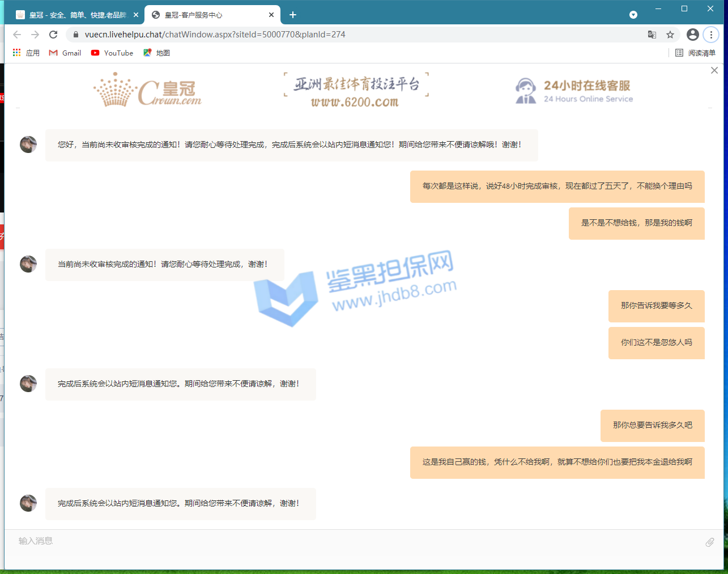Click the browser reload icon

pos(53,35)
